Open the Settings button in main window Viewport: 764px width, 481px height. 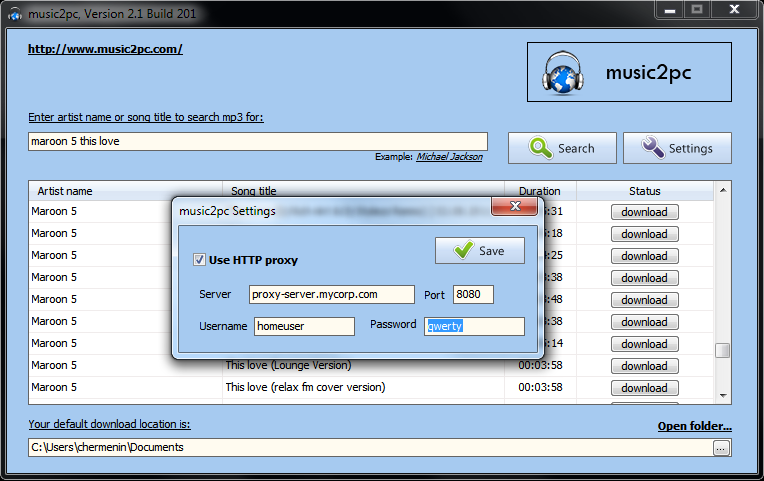point(677,148)
